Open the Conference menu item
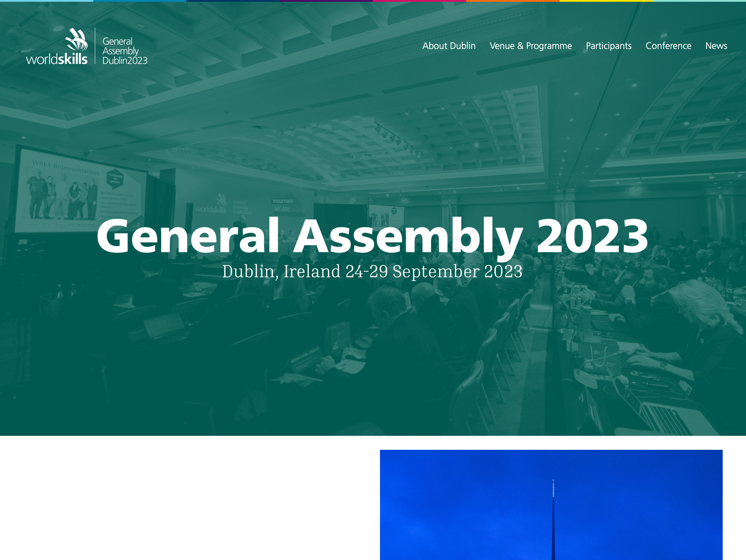The width and height of the screenshot is (746, 560). click(668, 46)
